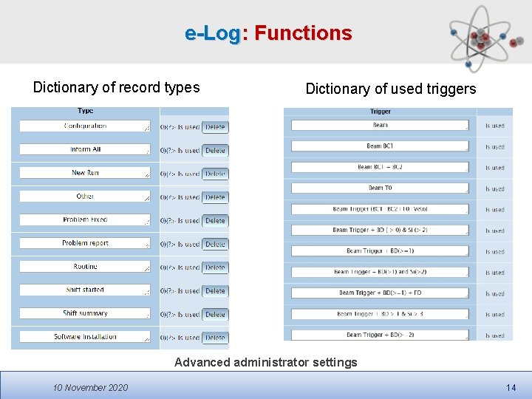This screenshot has height=399, width=532.
Task: Edit Beam Trigger + BD(>=1) + FD field
Action: (x=380, y=293)
